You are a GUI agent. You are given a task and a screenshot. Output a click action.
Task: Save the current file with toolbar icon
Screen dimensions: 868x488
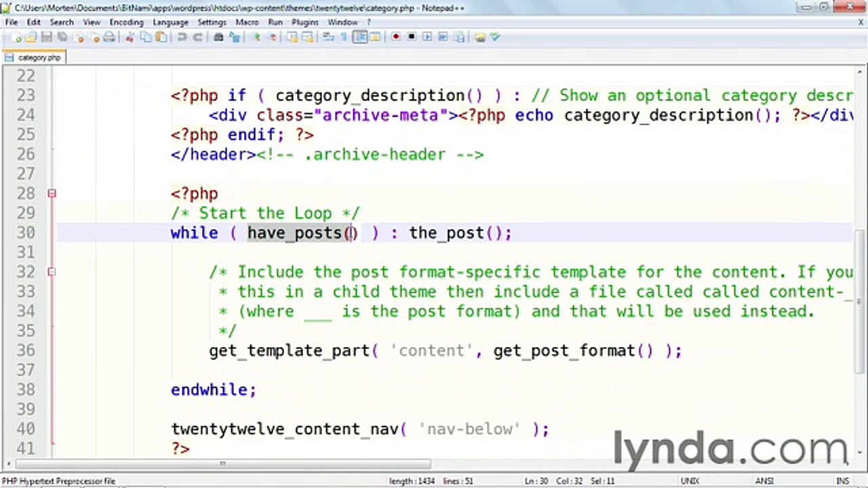coord(47,37)
